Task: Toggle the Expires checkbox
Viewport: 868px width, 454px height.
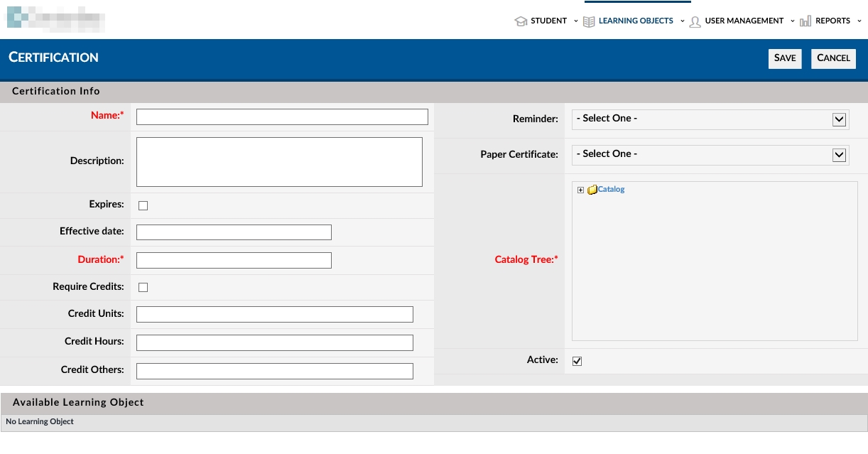Action: coord(143,205)
